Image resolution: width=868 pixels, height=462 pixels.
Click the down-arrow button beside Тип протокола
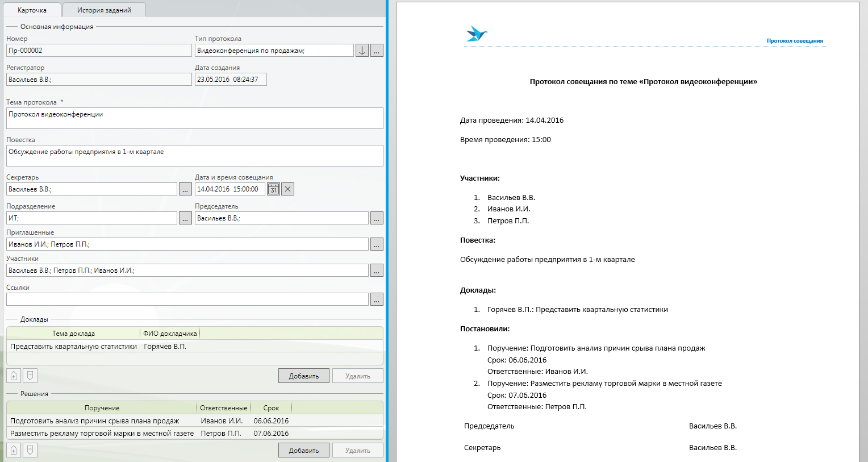coord(362,51)
